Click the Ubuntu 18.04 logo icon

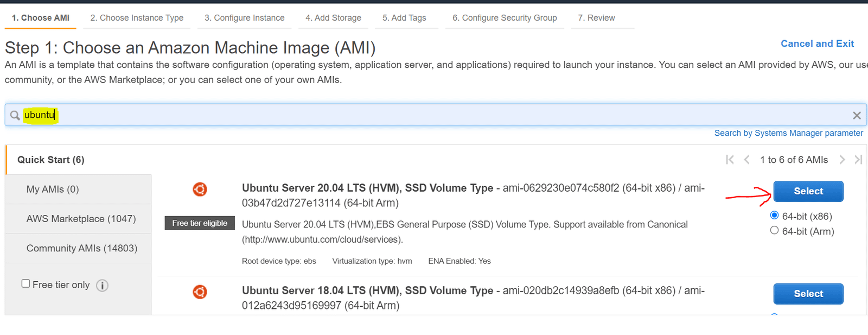tap(200, 292)
